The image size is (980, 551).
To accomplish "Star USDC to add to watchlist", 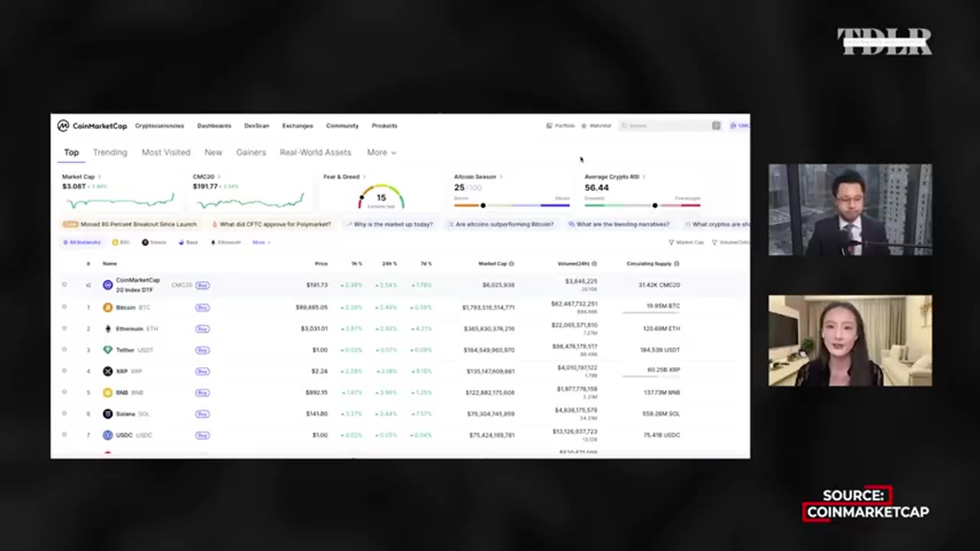I will pyautogui.click(x=64, y=435).
